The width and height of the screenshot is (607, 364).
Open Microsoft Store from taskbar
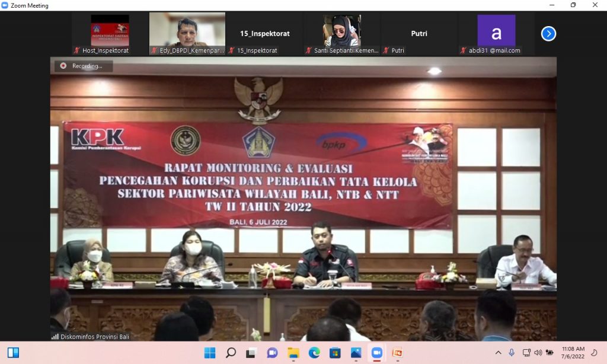coord(335,353)
